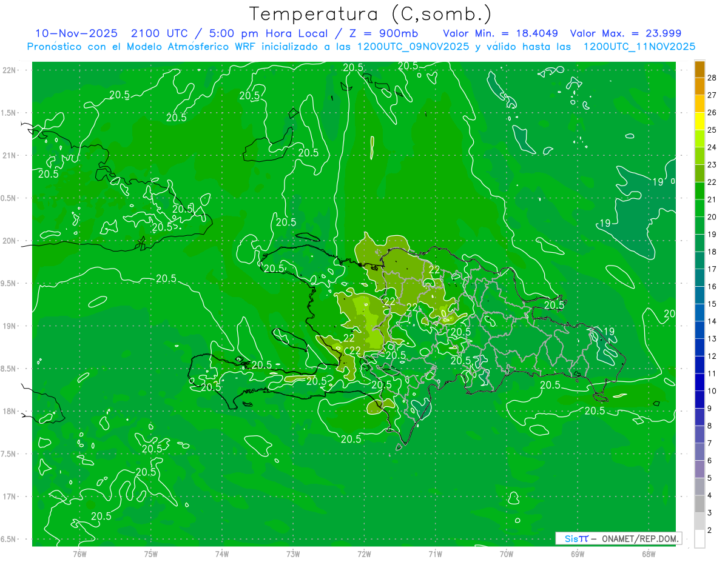Click the color scale value "21"
The height and width of the screenshot is (562, 728).
coord(712,199)
